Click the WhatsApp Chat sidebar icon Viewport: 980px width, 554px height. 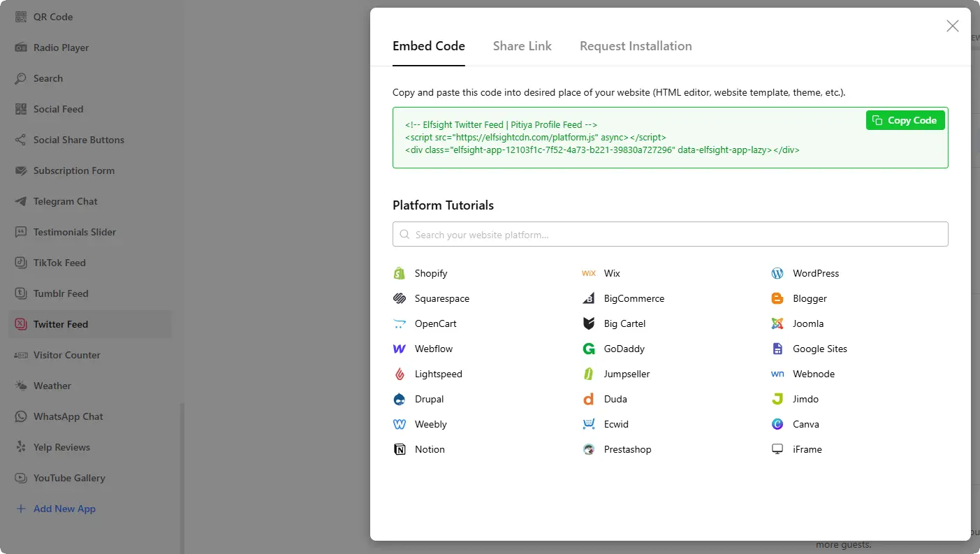(x=21, y=416)
